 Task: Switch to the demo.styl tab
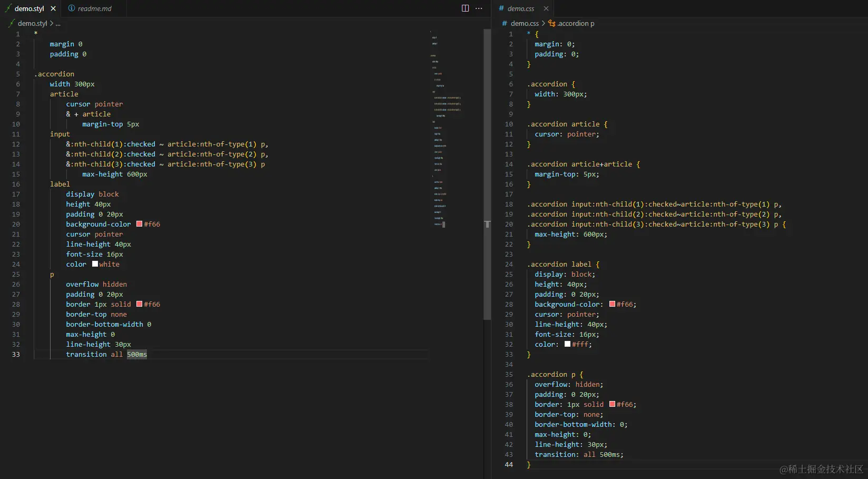(29, 8)
